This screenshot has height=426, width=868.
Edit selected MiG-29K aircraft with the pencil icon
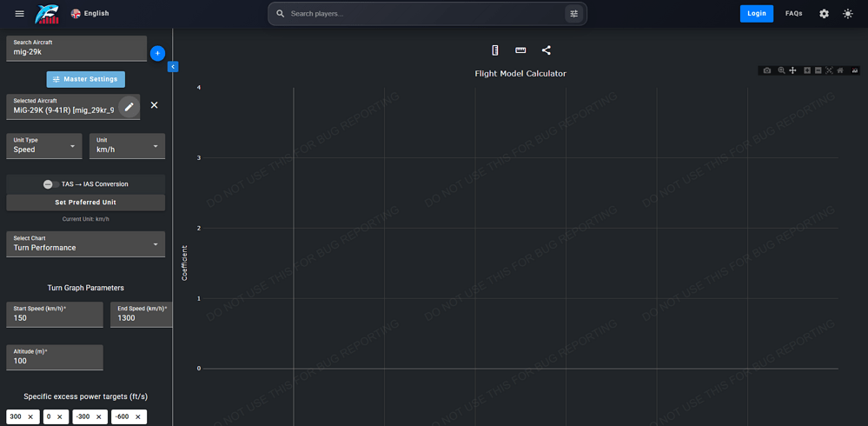pyautogui.click(x=129, y=106)
